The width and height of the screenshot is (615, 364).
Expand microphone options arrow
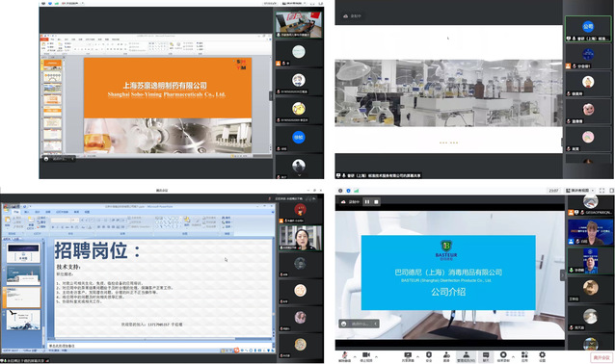pyautogui.click(x=355, y=356)
